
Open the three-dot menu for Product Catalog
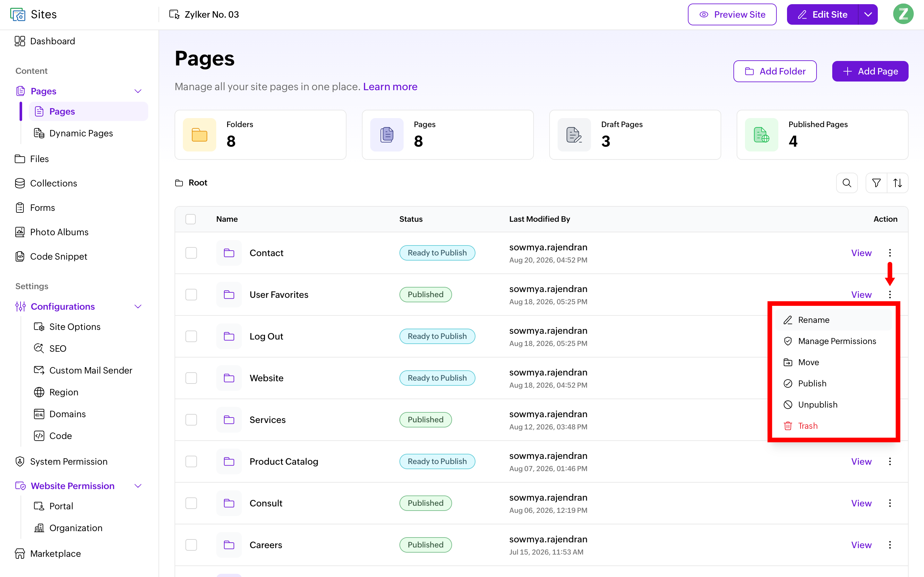pyautogui.click(x=890, y=461)
